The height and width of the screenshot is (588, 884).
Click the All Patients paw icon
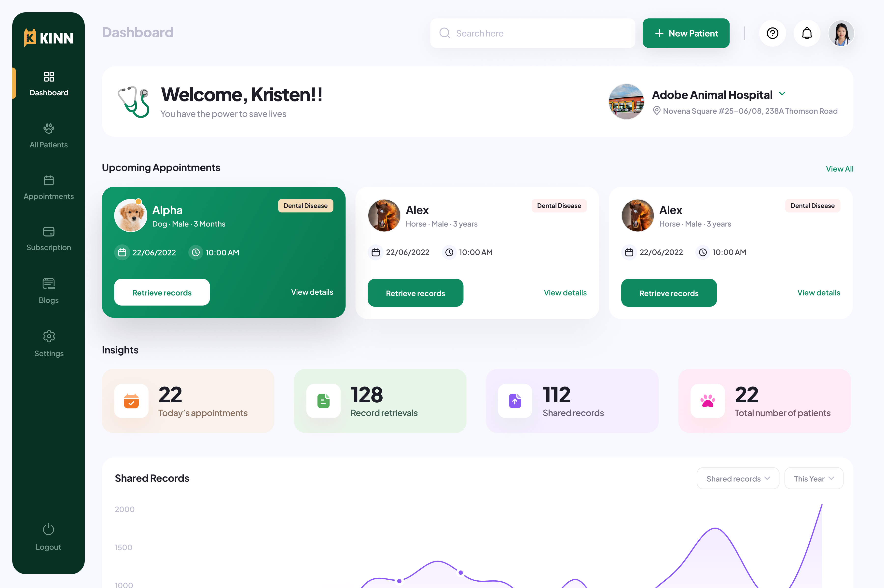pos(49,129)
